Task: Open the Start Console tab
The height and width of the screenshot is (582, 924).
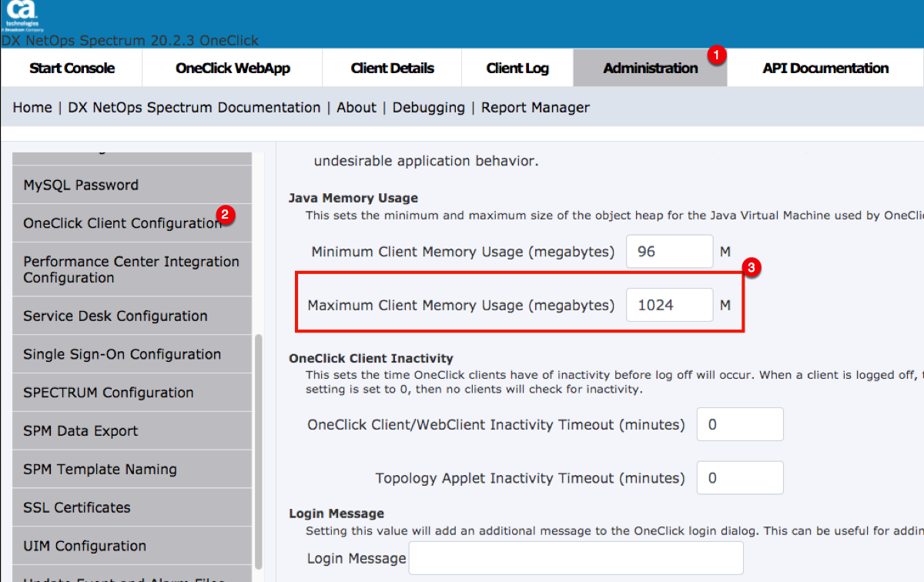Action: click(72, 69)
